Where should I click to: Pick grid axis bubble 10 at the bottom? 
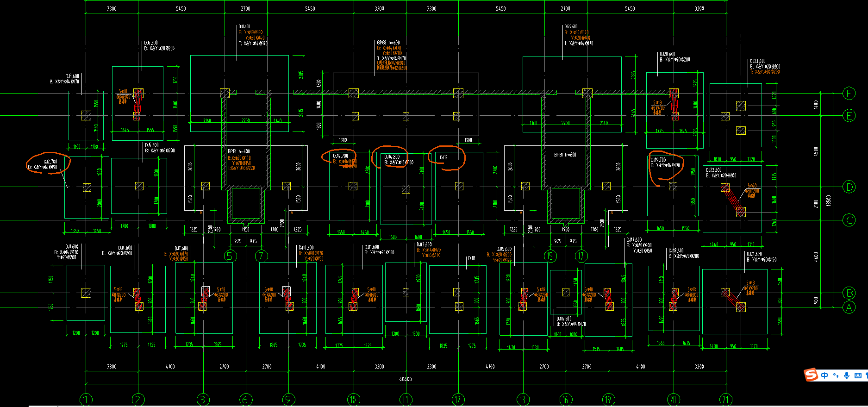[x=353, y=400]
